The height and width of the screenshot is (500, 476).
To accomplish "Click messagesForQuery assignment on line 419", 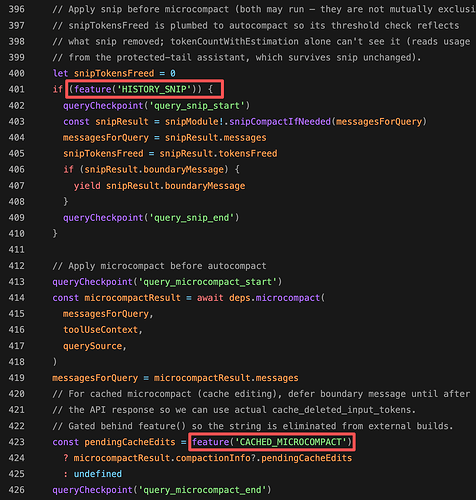I will [95, 378].
